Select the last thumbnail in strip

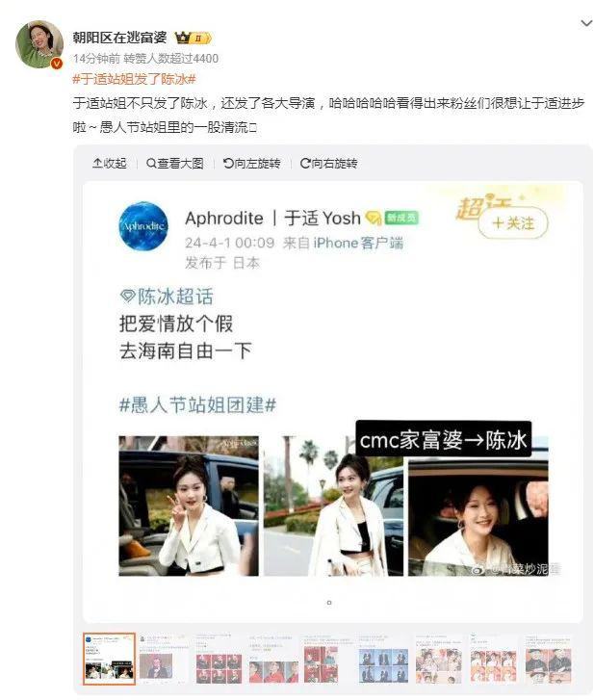tap(549, 659)
